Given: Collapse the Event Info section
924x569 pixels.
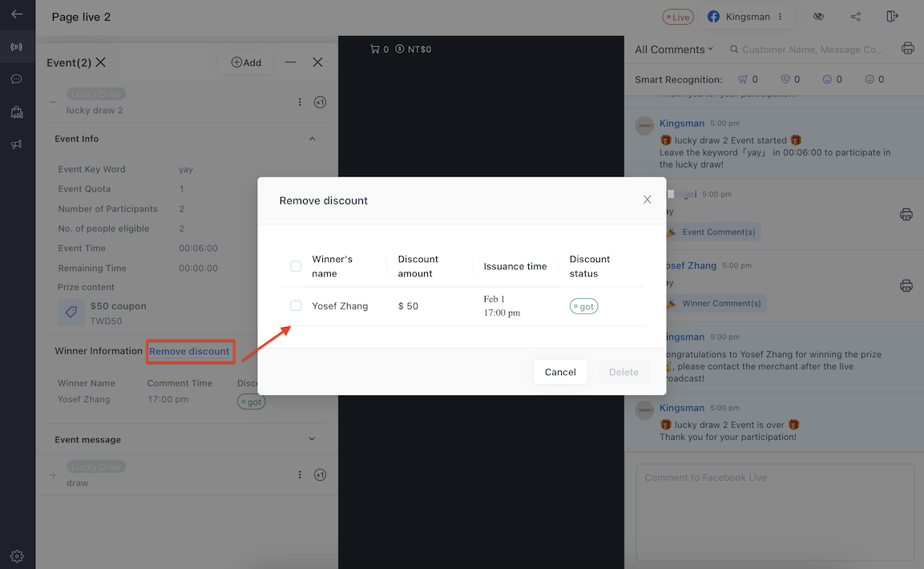Looking at the screenshot, I should pos(312,139).
